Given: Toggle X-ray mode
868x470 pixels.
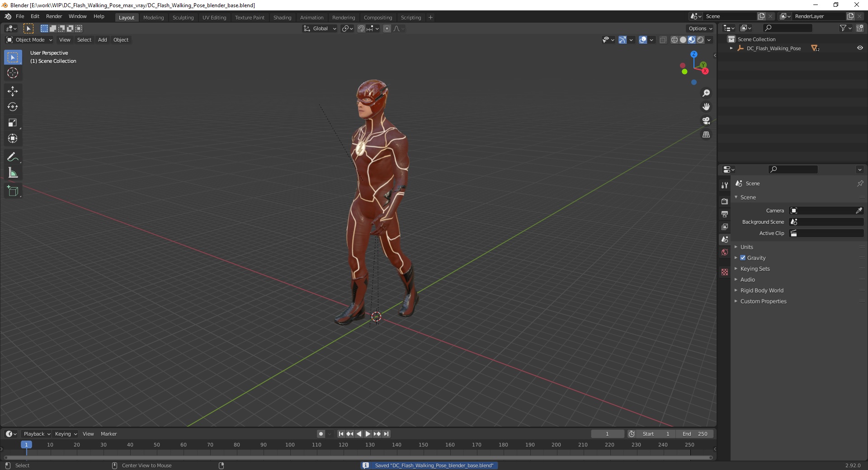Looking at the screenshot, I should pos(663,40).
